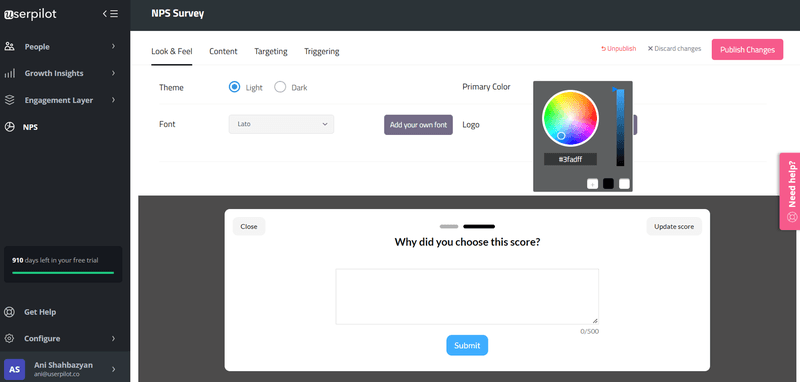Click the survey Close button
The height and width of the screenshot is (382, 800).
coord(249,226)
